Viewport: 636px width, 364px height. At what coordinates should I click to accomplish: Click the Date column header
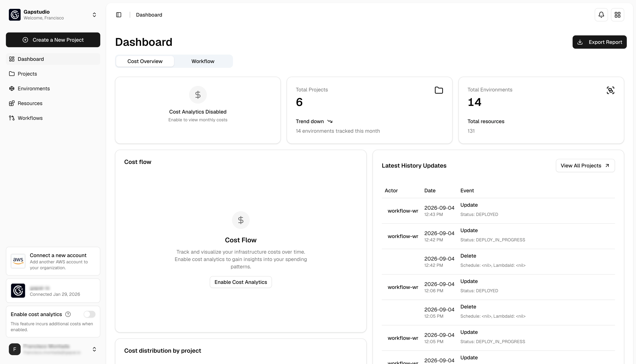pos(430,190)
